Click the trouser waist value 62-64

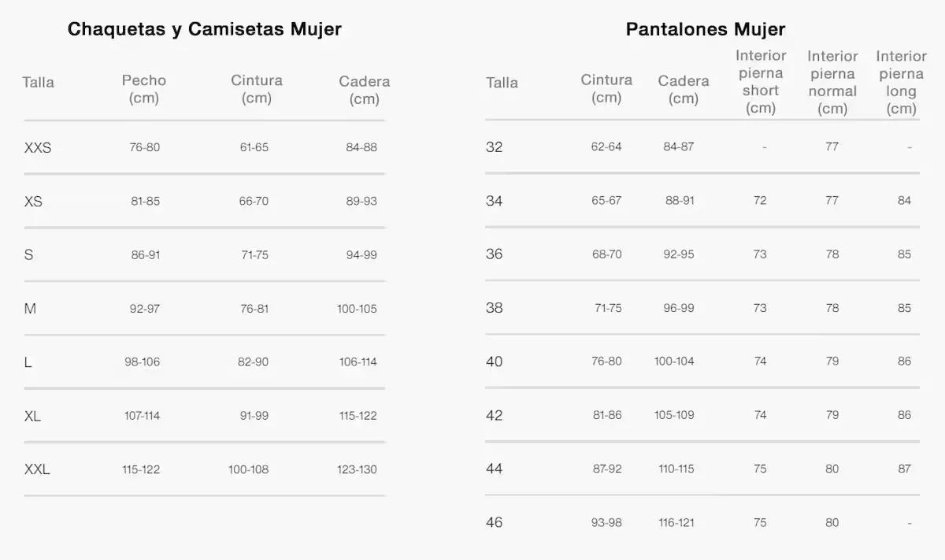[606, 146]
